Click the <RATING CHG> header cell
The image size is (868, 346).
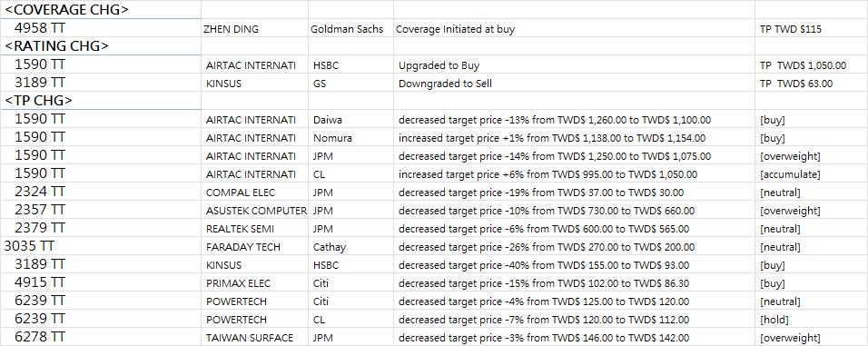coord(101,46)
